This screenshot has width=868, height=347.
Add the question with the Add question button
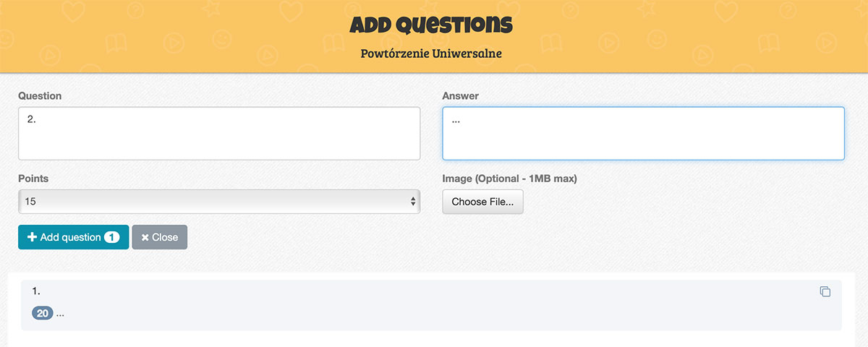tap(73, 237)
